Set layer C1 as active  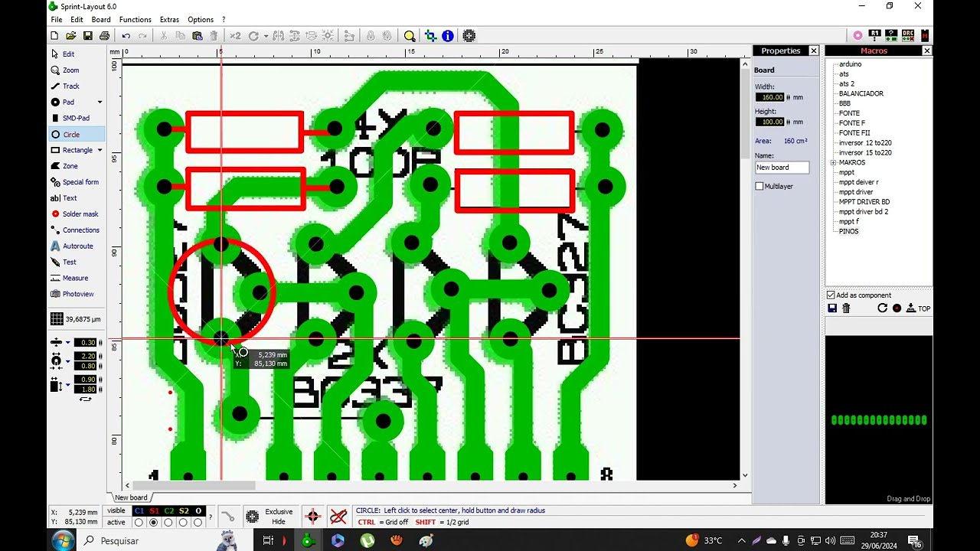click(x=139, y=523)
